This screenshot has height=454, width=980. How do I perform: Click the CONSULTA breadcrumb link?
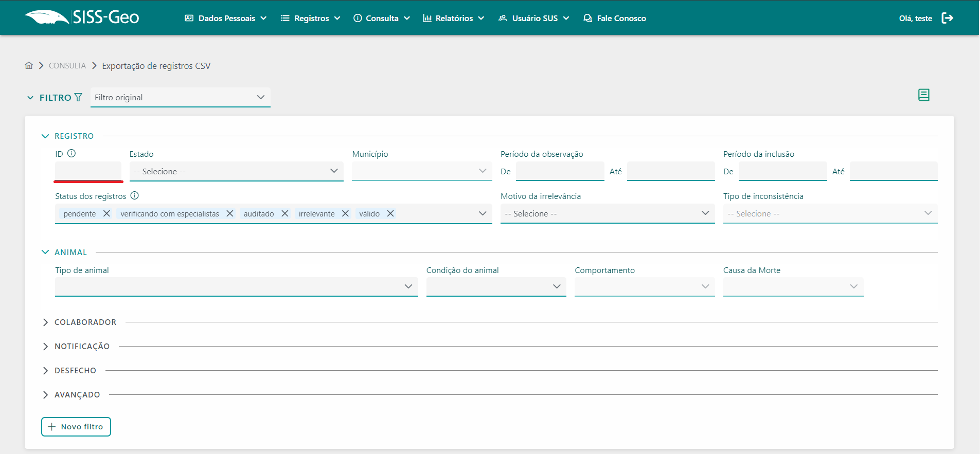click(x=67, y=66)
